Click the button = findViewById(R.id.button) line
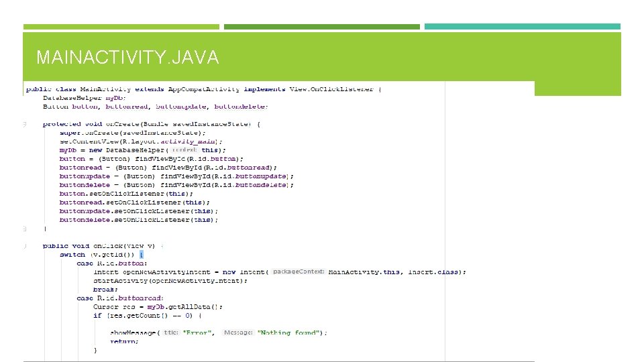This screenshot has height=362, width=644. pos(151,159)
